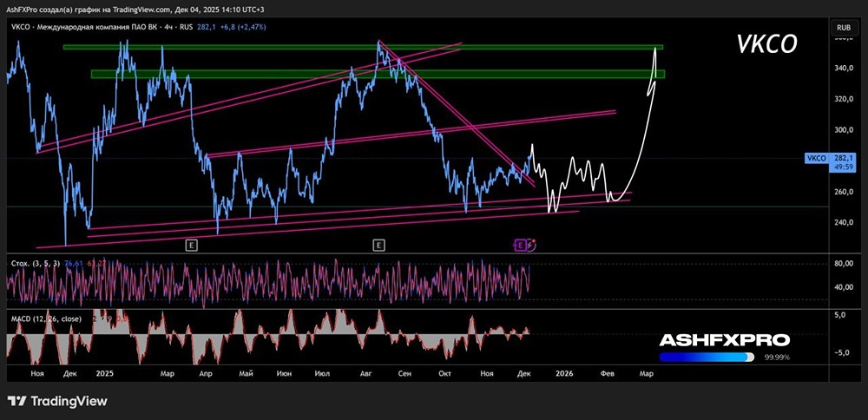Click the Апр label on the time axis
This screenshot has width=868, height=420.
pos(206,374)
